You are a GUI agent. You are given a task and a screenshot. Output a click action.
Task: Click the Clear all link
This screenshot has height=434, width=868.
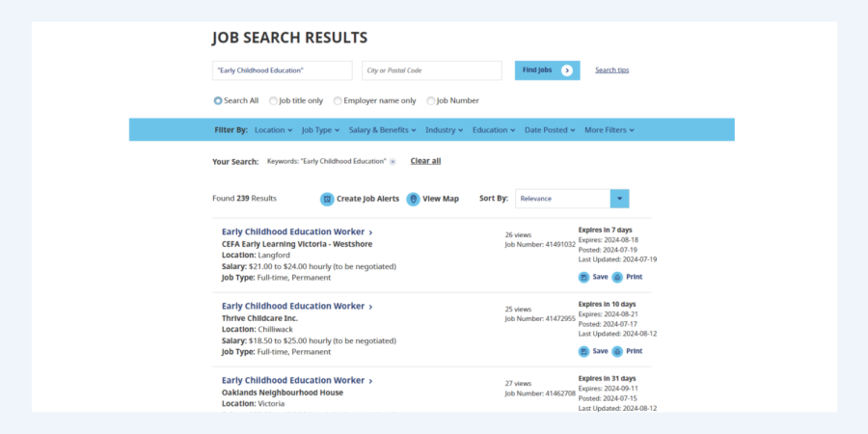click(425, 161)
